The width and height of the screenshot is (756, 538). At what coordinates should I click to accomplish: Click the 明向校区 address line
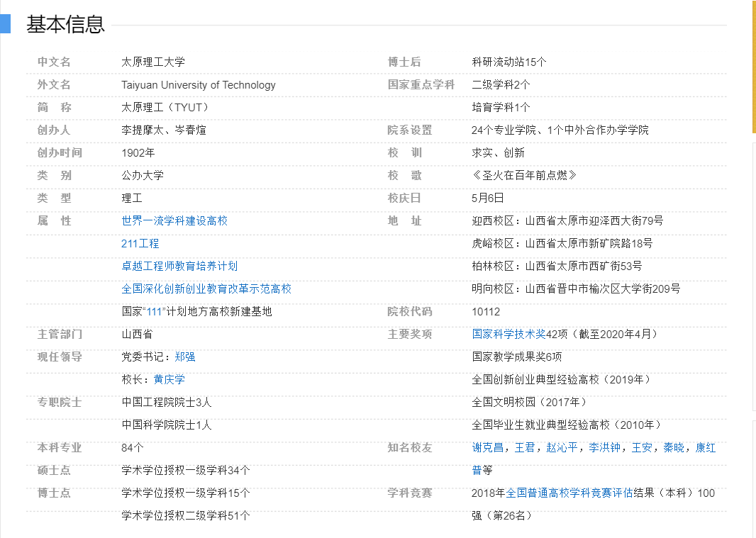pos(576,288)
